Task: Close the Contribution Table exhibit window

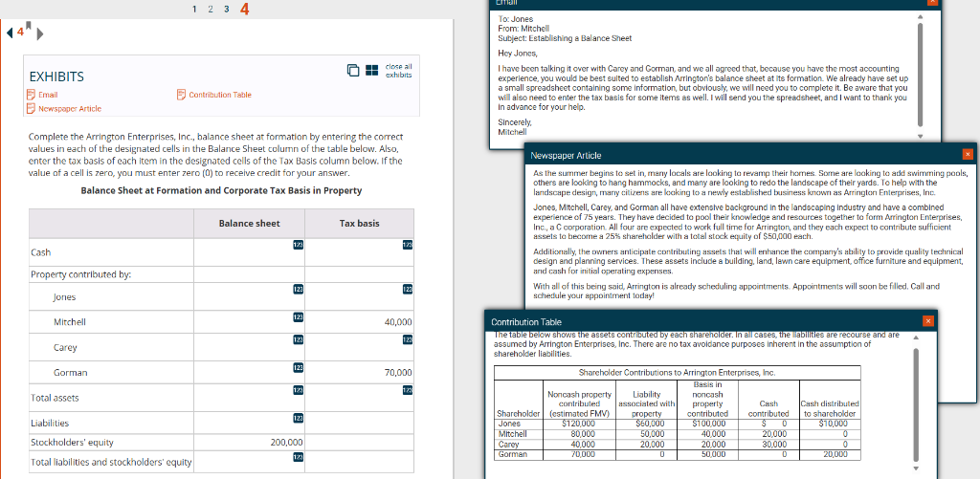Action: pos(927,321)
